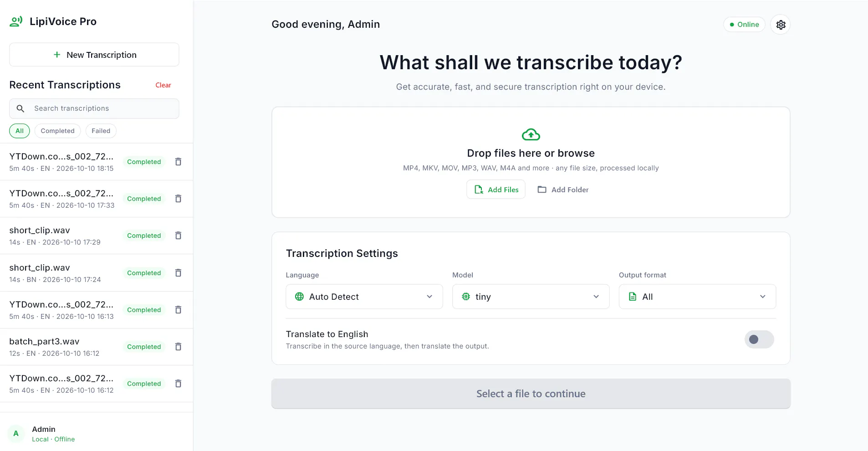
Task: Expand the Model tiny dropdown
Action: (531, 297)
